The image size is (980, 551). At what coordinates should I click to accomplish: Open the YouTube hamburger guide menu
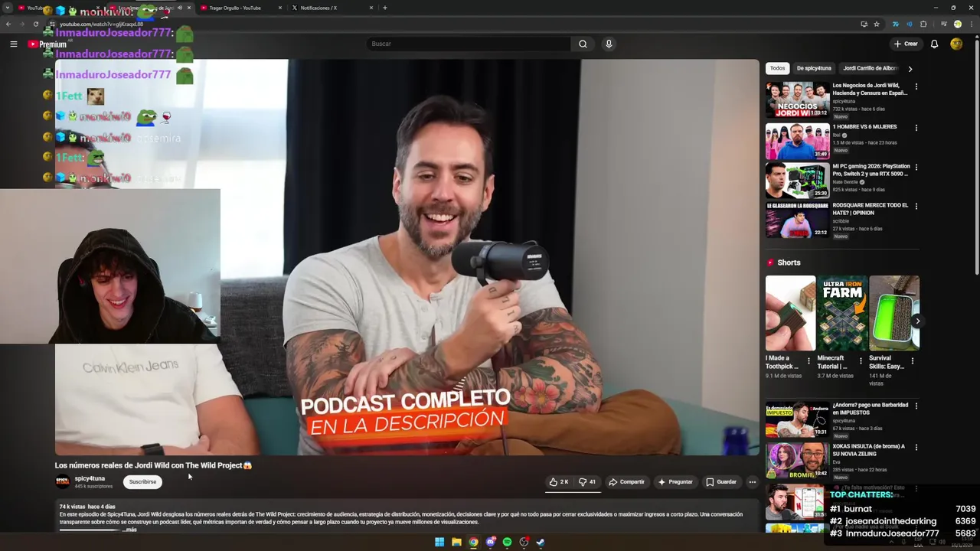pos(13,44)
